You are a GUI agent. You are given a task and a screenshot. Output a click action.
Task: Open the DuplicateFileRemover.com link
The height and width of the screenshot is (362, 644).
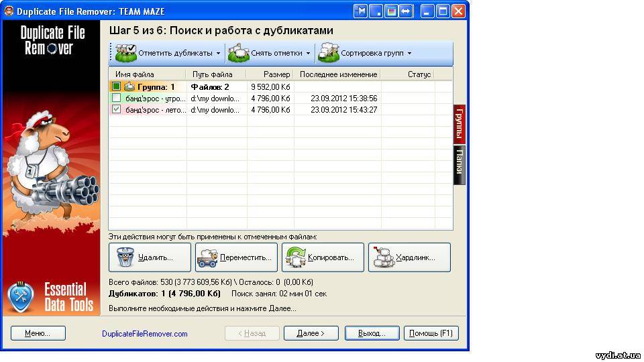(145, 334)
